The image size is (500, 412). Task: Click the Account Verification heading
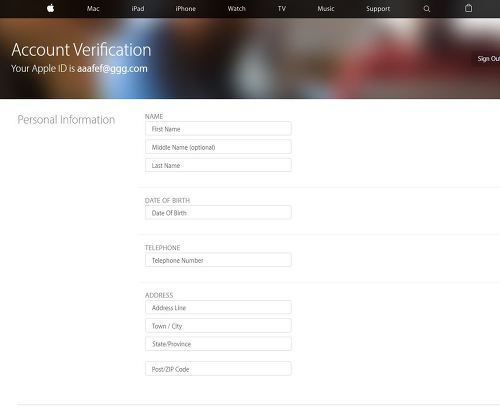click(x=81, y=50)
